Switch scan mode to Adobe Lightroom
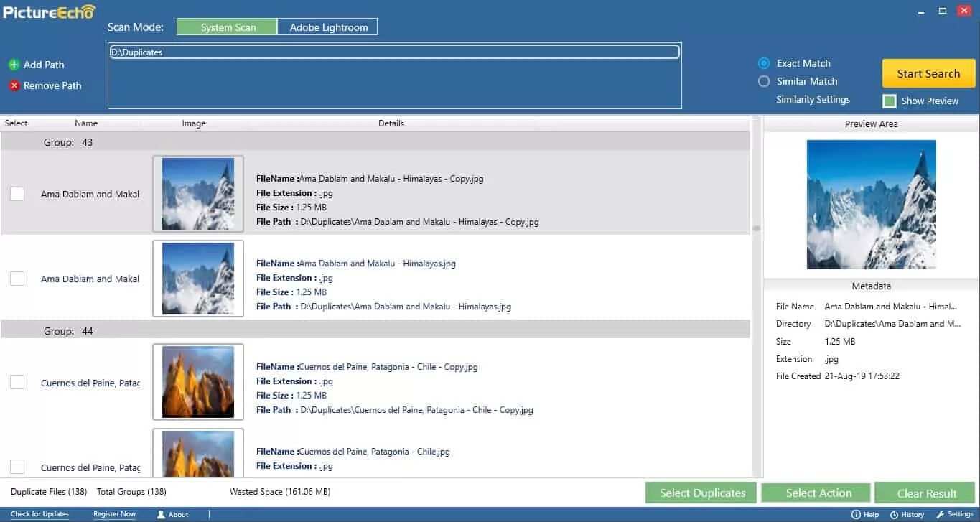The image size is (980, 522). pos(328,27)
